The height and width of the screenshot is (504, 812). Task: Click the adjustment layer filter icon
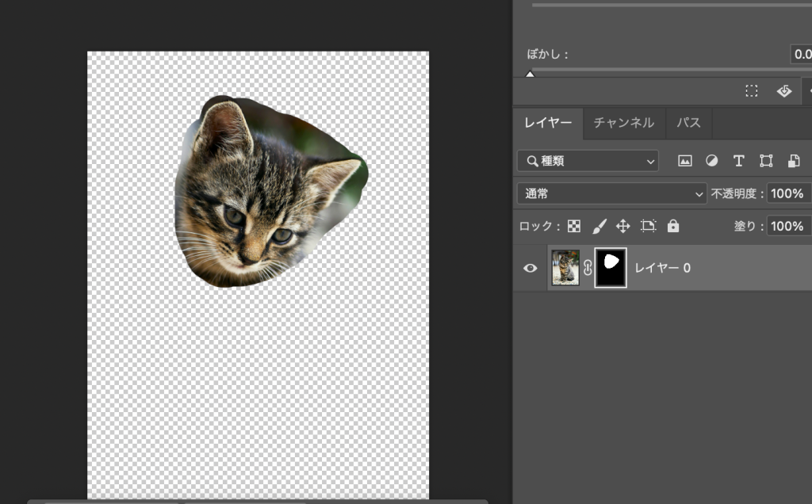pos(711,161)
